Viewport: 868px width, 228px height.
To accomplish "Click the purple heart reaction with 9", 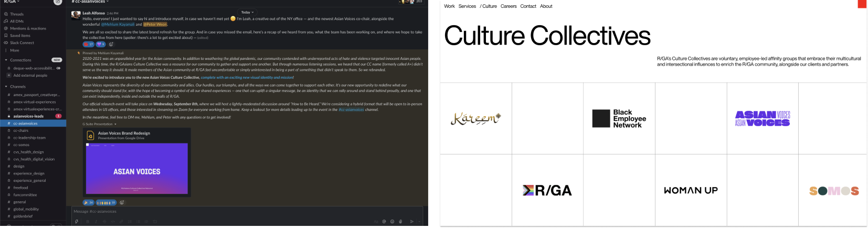I will (x=101, y=44).
